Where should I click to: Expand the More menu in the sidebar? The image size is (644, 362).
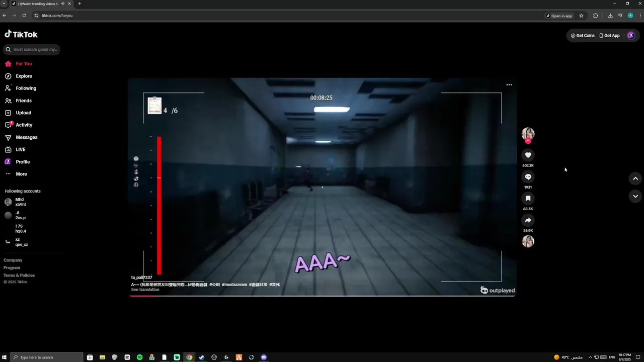click(x=16, y=174)
